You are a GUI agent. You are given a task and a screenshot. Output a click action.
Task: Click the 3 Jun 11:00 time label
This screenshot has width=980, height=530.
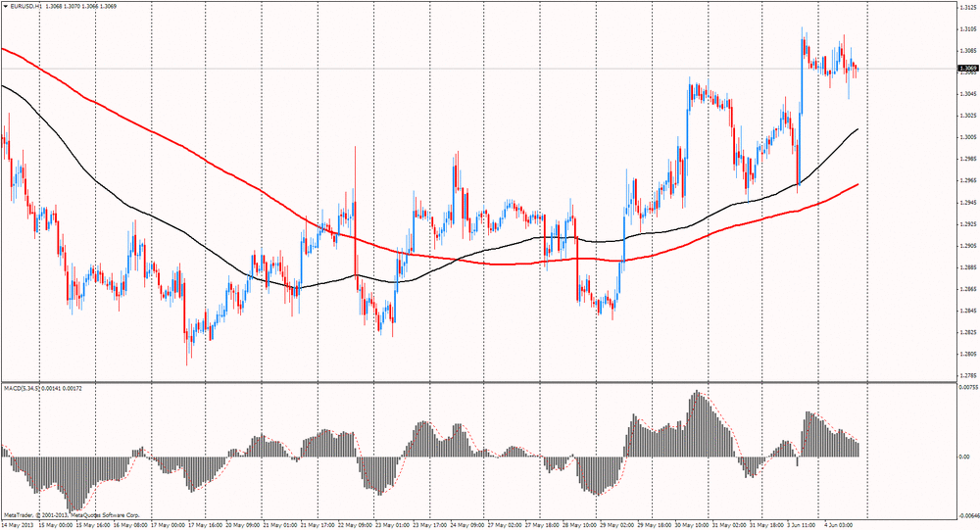coord(801,526)
